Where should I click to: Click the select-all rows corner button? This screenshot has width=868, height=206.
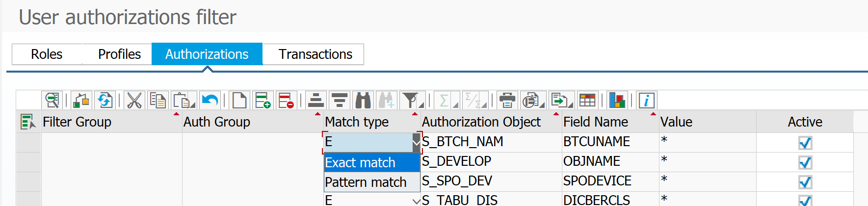(x=28, y=122)
